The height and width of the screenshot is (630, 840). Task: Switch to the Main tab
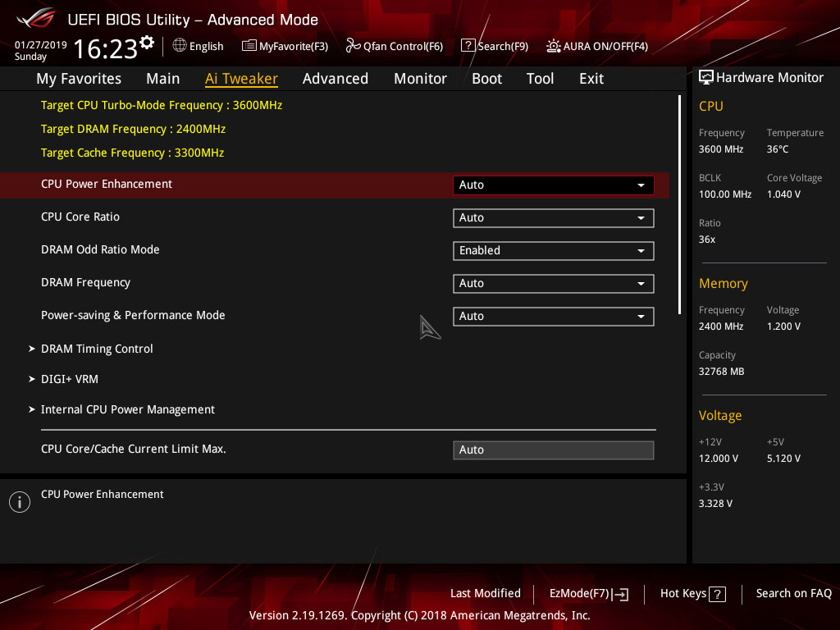click(x=163, y=79)
